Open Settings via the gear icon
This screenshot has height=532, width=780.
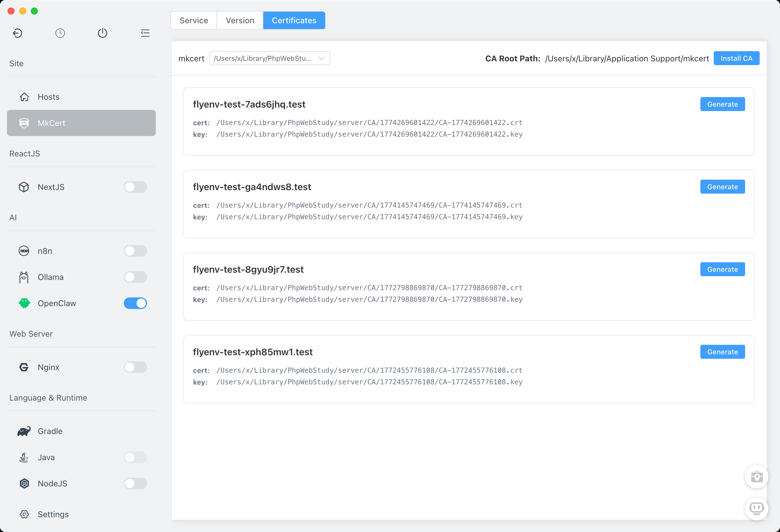pyautogui.click(x=24, y=514)
